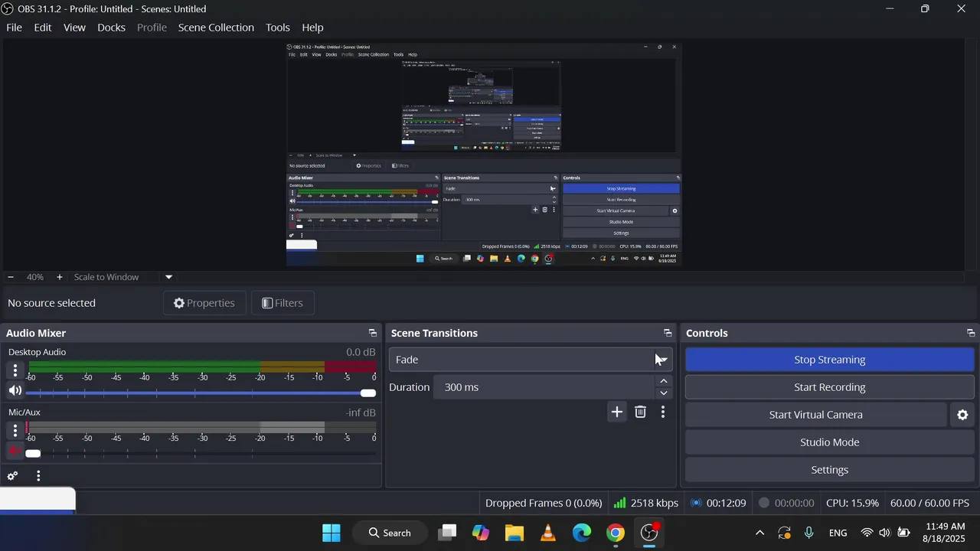This screenshot has height=551, width=980.
Task: Click Start Virtual Camera button
Action: click(816, 415)
